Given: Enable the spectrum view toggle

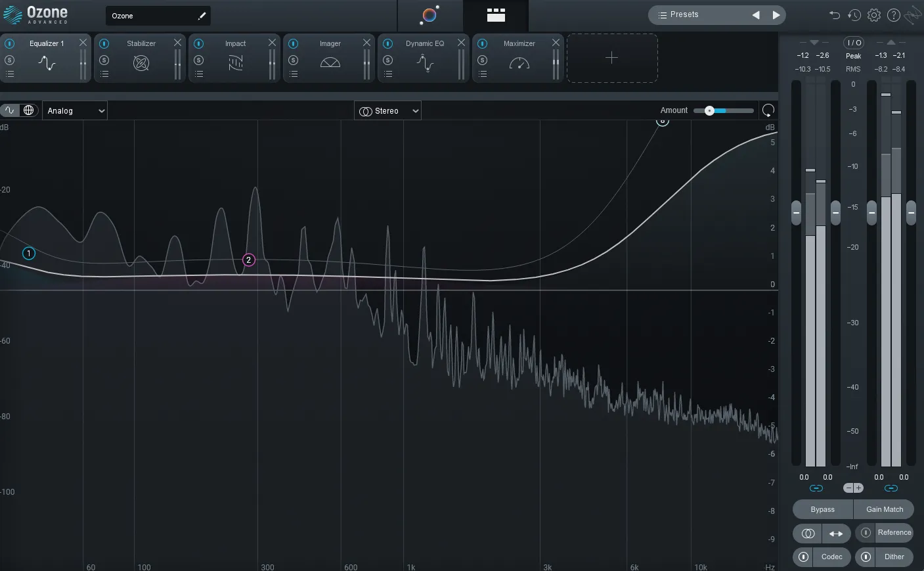Looking at the screenshot, I should tap(10, 110).
